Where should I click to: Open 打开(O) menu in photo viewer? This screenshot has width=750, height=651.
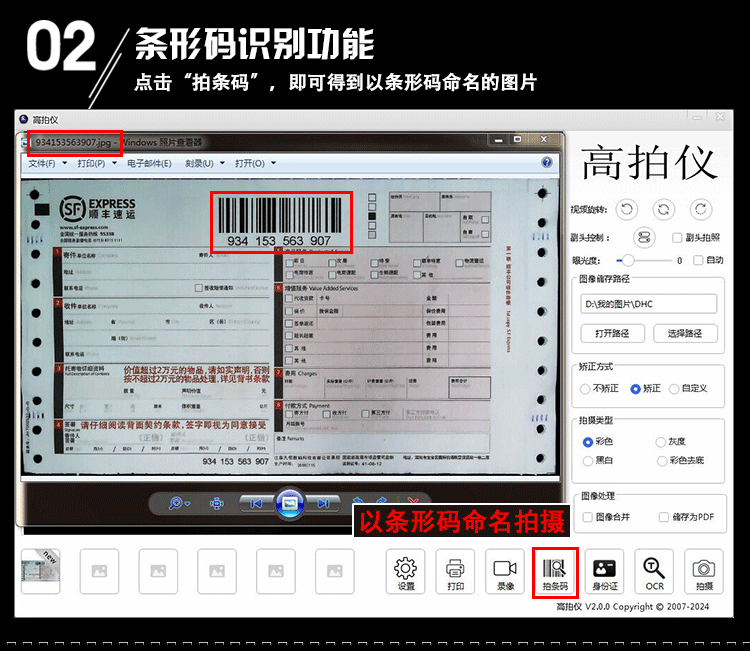click(x=255, y=163)
